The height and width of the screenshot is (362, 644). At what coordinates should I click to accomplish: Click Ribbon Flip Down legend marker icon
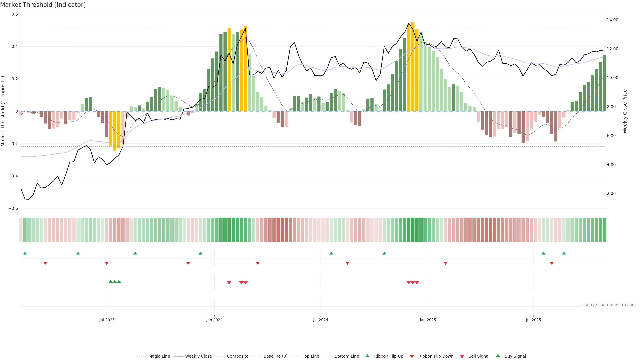(412, 356)
